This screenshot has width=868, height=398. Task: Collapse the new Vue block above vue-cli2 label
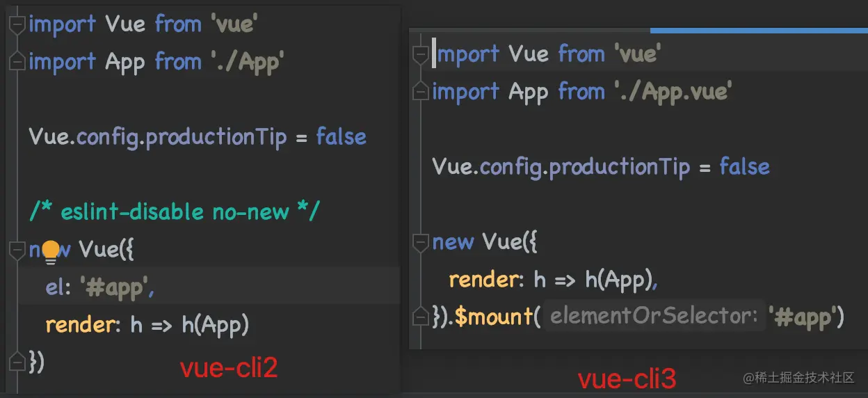click(x=17, y=249)
